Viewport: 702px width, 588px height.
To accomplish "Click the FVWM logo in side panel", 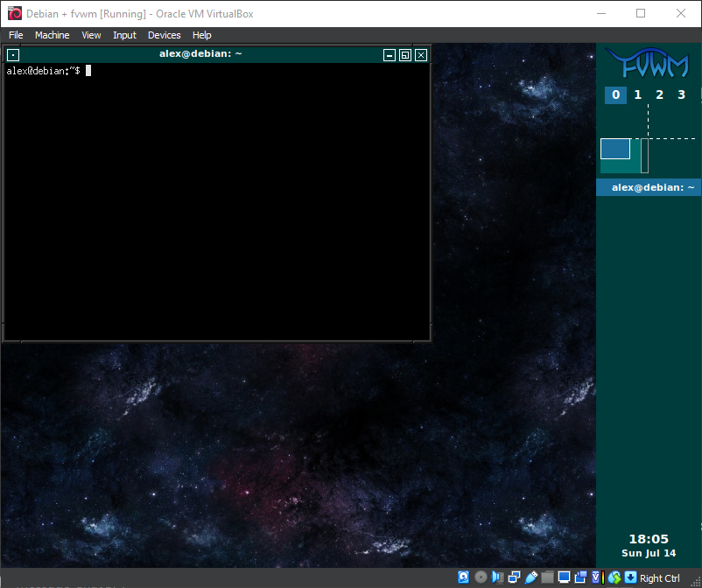I will pos(648,64).
